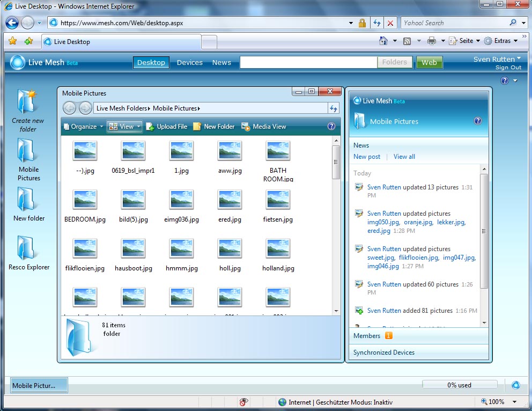Click New Folder in the toolbar
This screenshot has height=411, width=532.
(x=213, y=127)
